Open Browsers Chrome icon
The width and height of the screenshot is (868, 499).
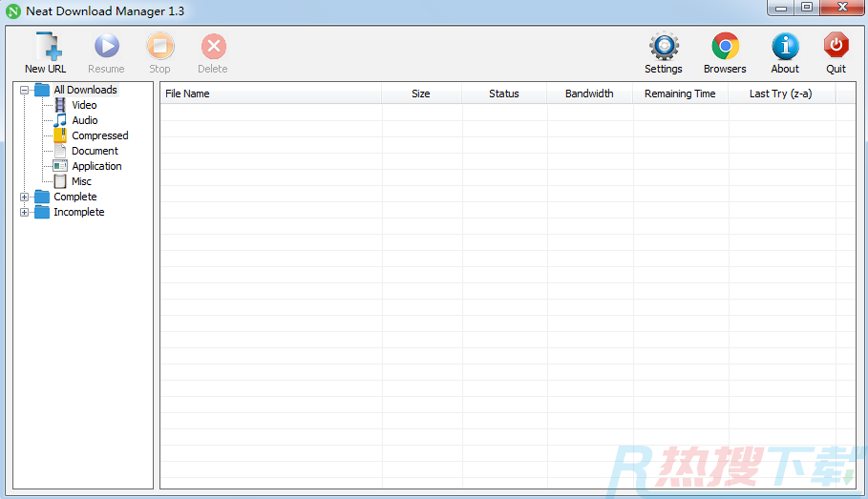tap(725, 46)
